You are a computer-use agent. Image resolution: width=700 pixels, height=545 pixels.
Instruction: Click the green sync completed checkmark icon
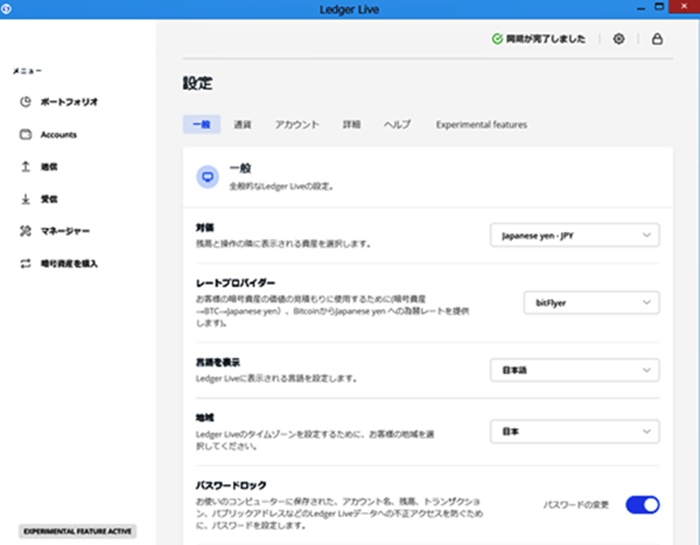pyautogui.click(x=497, y=39)
